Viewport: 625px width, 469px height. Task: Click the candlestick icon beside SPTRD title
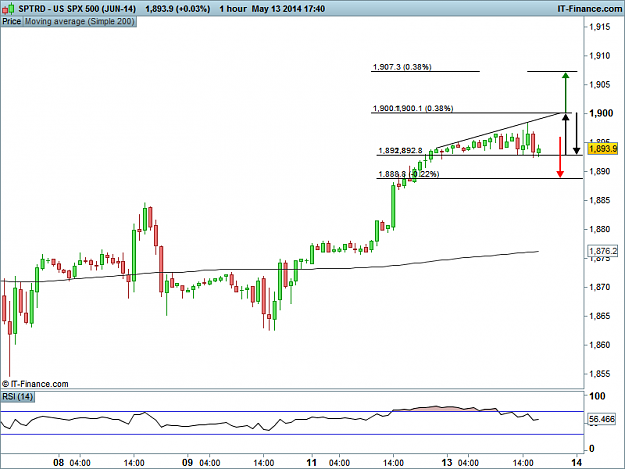(x=8, y=8)
